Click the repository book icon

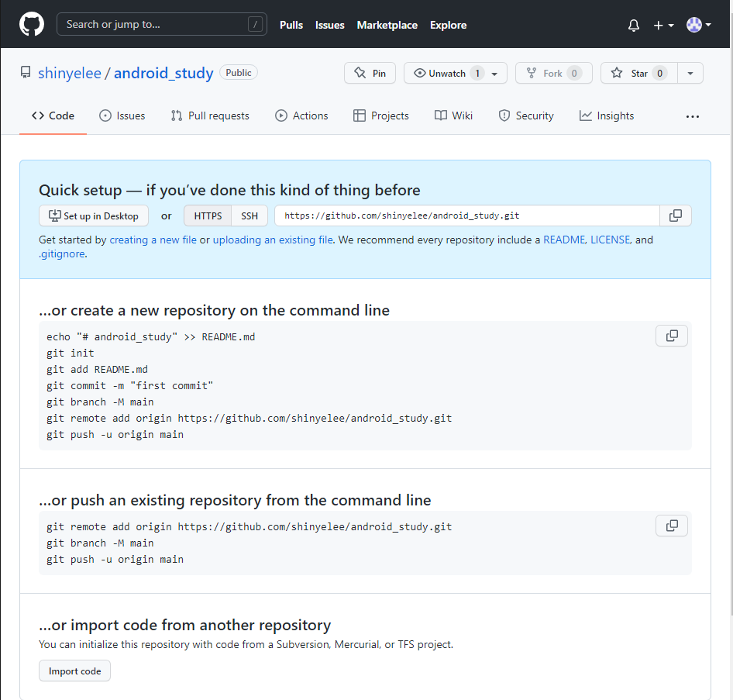tap(26, 72)
